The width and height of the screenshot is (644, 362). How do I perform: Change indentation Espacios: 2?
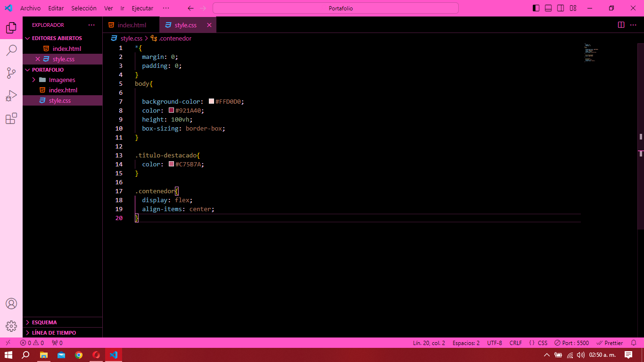(x=466, y=343)
